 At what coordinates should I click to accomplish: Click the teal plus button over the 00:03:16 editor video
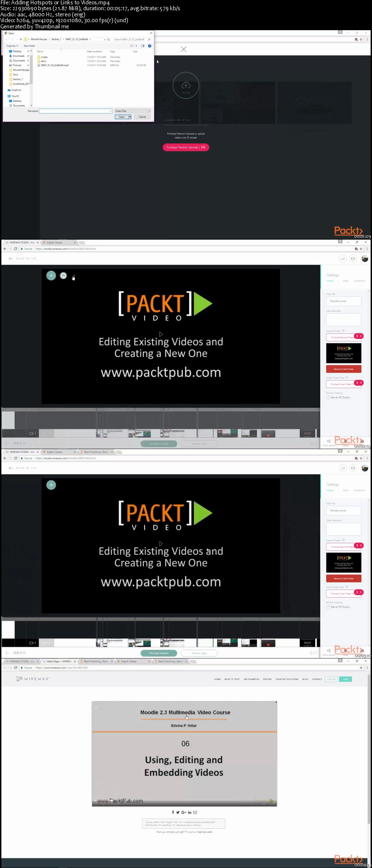51,485
